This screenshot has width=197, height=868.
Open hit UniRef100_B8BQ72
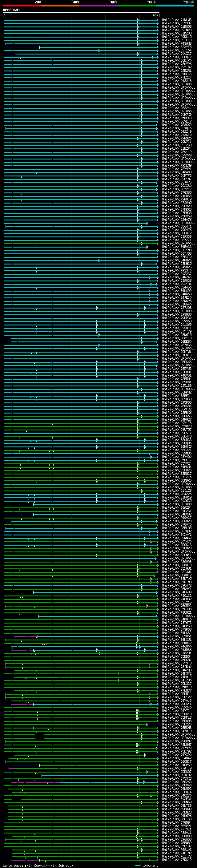(x=177, y=57)
